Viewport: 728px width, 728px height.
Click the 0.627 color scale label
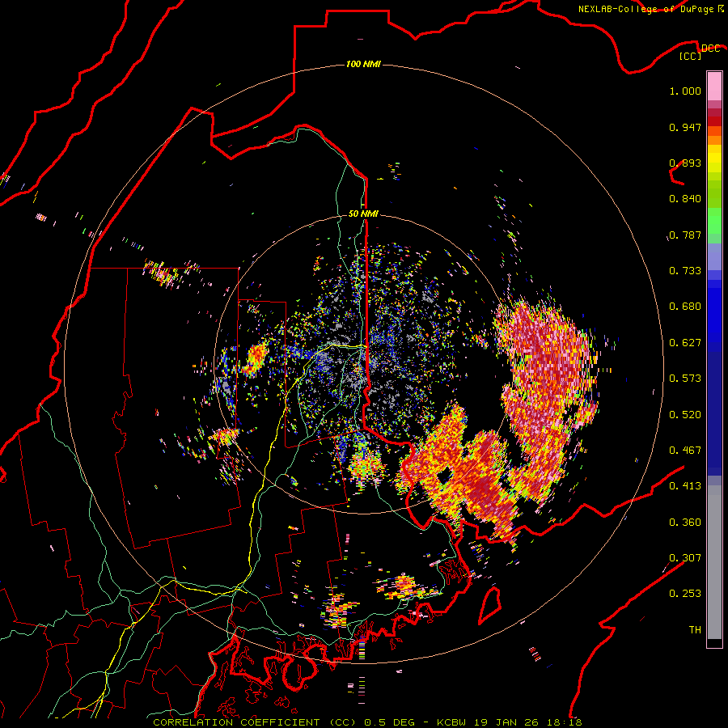[685, 343]
